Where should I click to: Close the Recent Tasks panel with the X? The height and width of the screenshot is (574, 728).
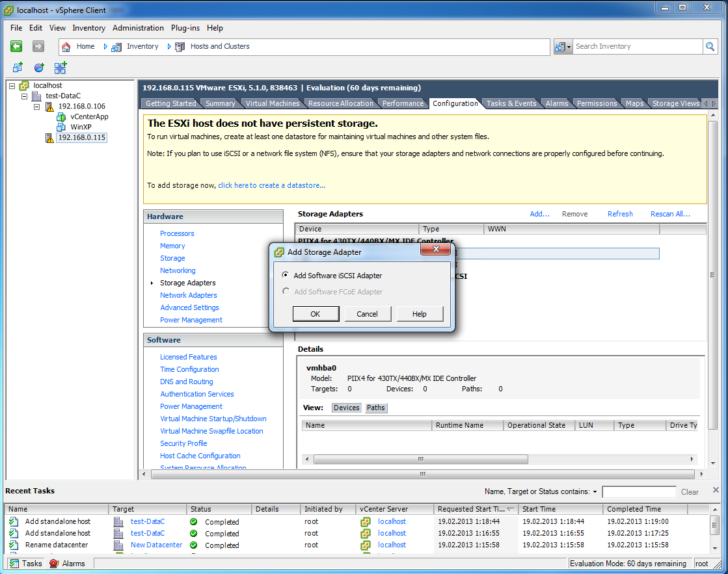coord(716,490)
